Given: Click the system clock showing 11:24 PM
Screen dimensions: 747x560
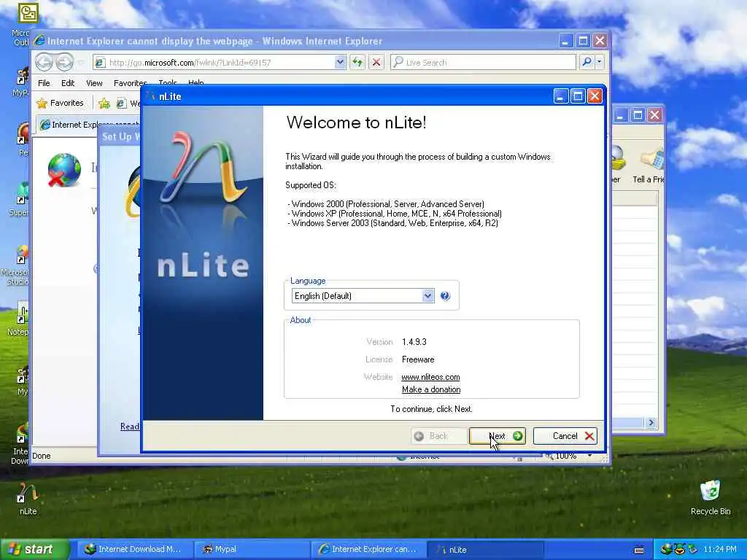Looking at the screenshot, I should [x=720, y=549].
